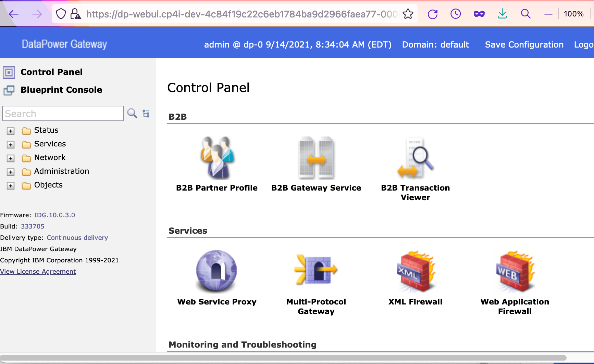
Task: Open the XML Firewall icon
Action: pyautogui.click(x=416, y=271)
